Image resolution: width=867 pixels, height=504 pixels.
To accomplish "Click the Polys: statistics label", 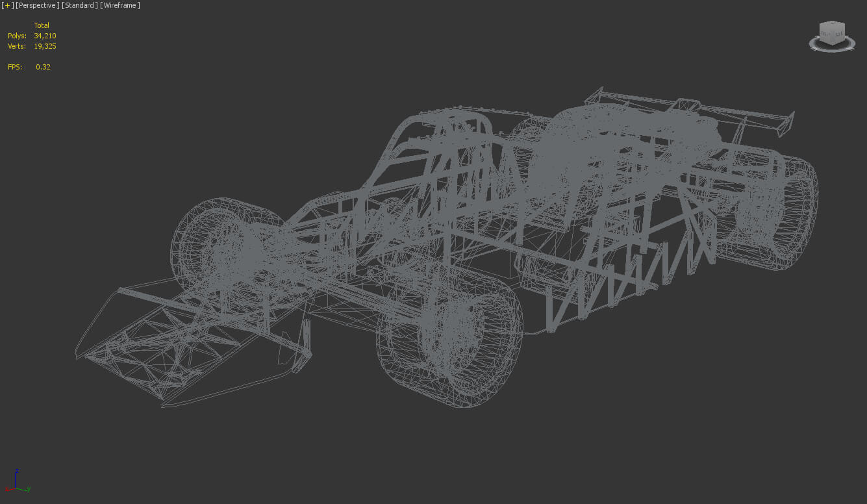I will click(x=17, y=36).
